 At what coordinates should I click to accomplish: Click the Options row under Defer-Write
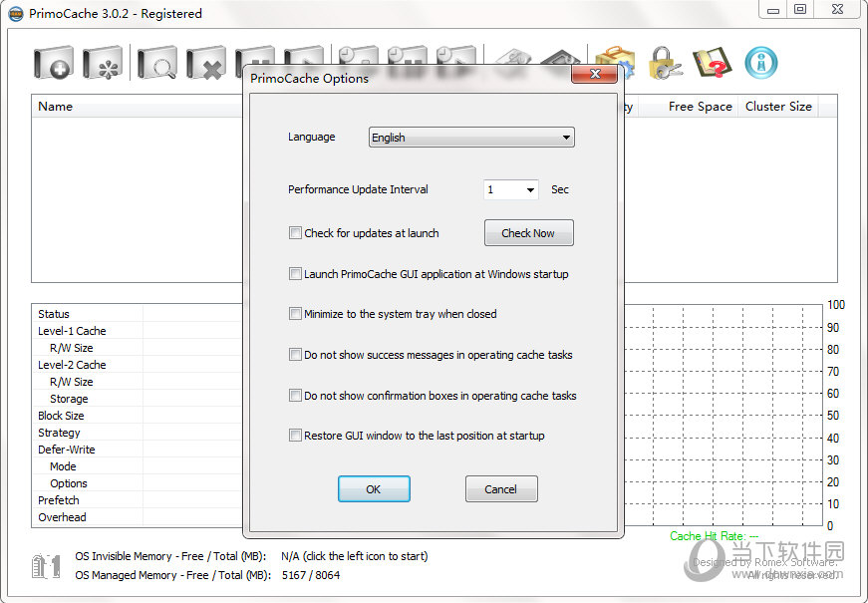(x=69, y=483)
